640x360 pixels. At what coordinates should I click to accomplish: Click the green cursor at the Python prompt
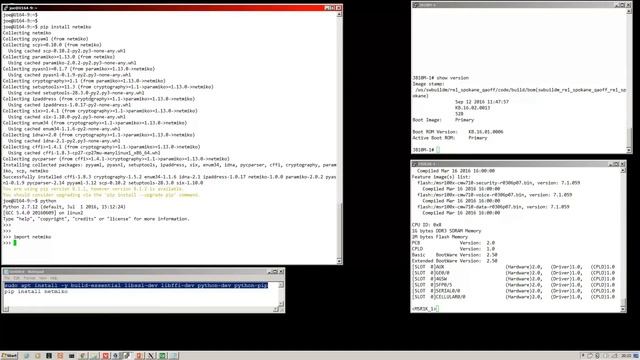click(15, 243)
